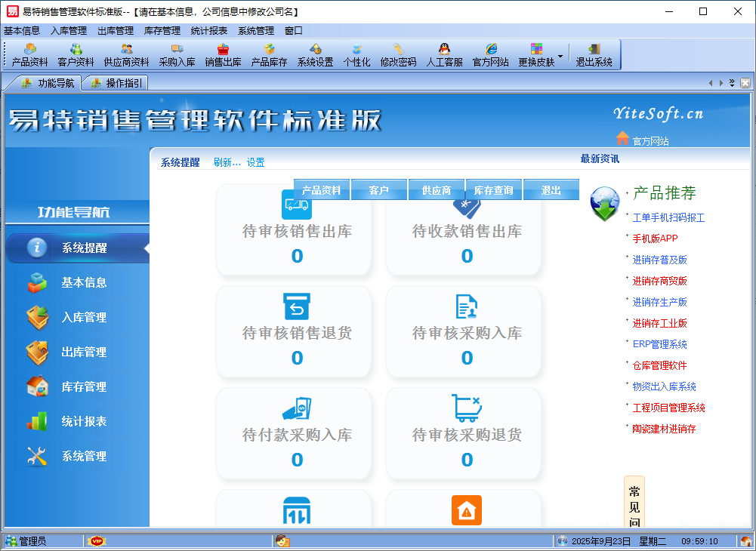Switch to the 功能导航 tab

[x=48, y=83]
